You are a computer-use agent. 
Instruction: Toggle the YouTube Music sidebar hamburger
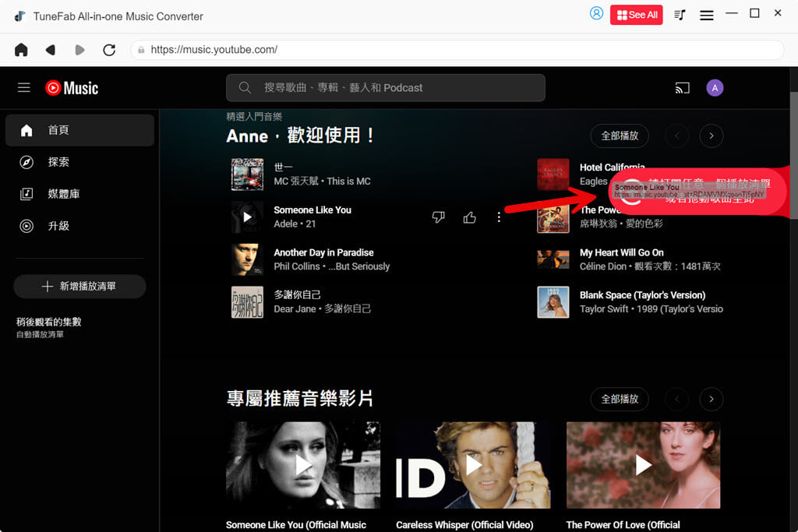pyautogui.click(x=24, y=87)
